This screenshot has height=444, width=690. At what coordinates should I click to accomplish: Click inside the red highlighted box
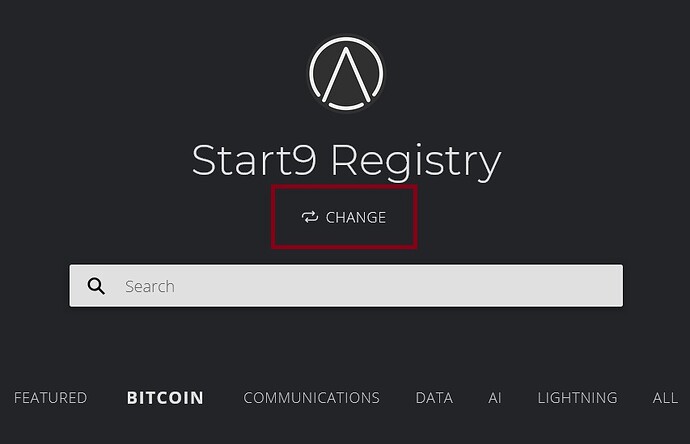click(x=344, y=217)
